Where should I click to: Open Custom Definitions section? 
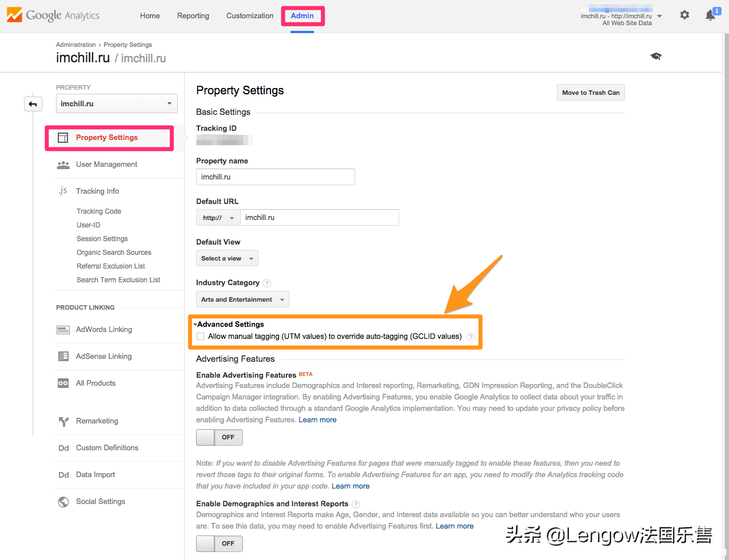pos(107,448)
